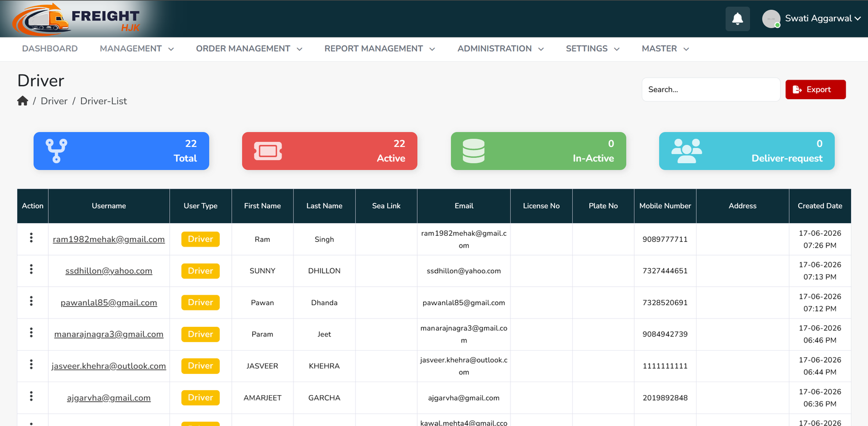
Task: Open action menu for manarajnagra3@gmail.com row
Action: click(31, 333)
